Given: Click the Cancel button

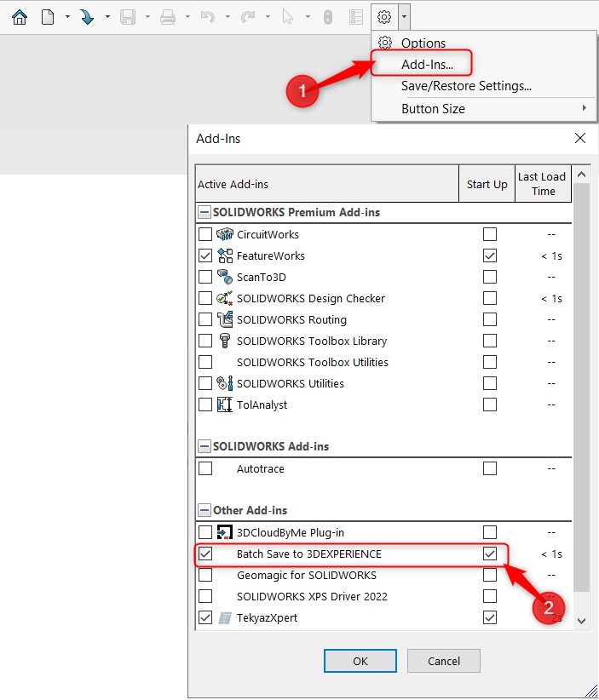Looking at the screenshot, I should 444,661.
